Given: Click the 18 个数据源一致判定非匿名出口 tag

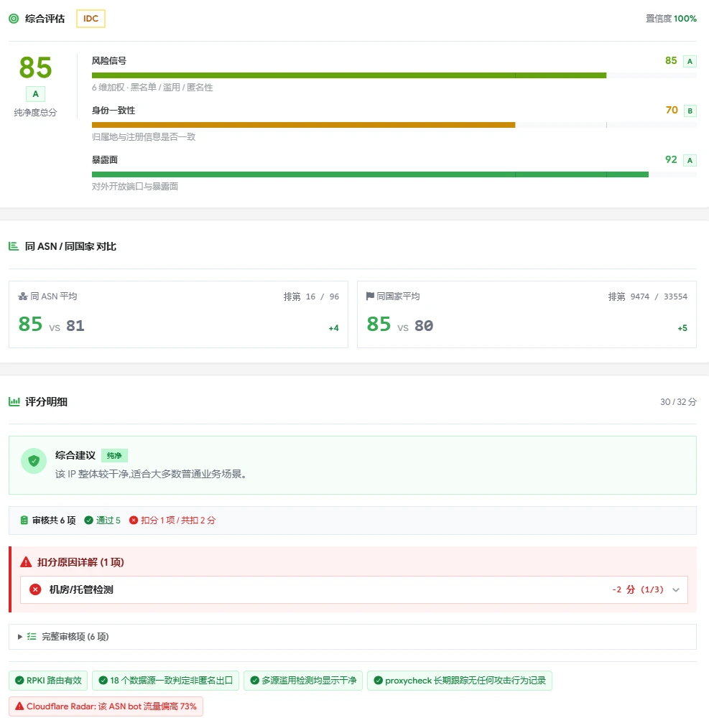Looking at the screenshot, I should coord(165,681).
